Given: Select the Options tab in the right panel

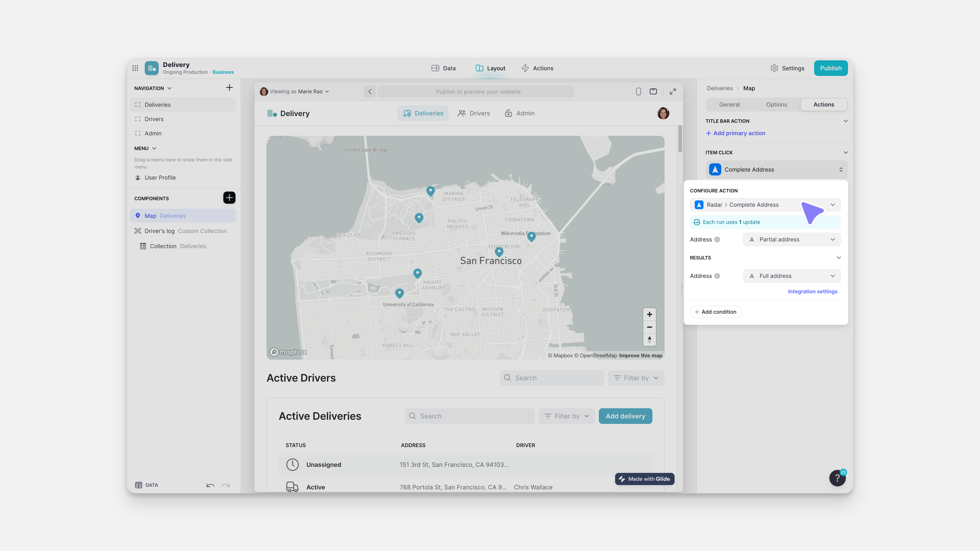Looking at the screenshot, I should (x=776, y=104).
